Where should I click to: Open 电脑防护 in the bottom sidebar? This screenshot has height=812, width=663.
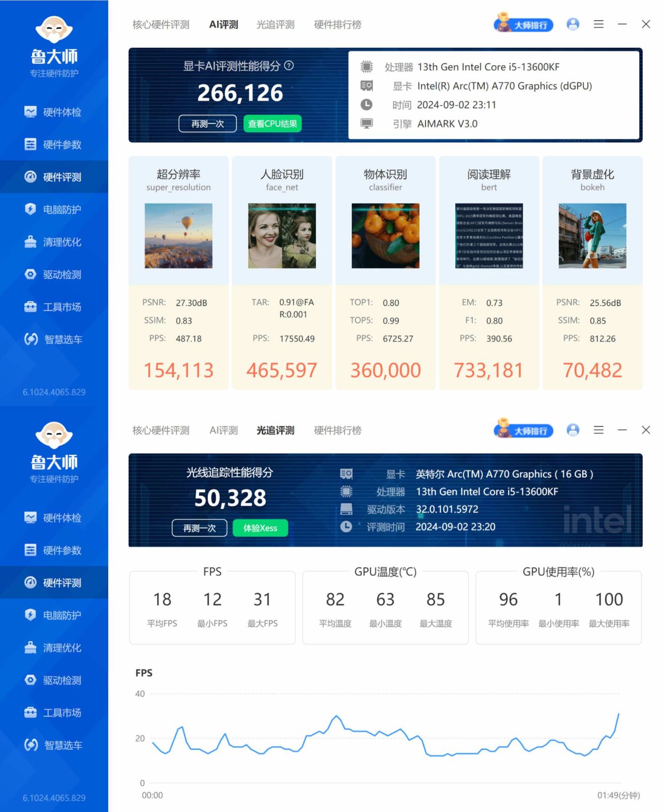tap(54, 615)
